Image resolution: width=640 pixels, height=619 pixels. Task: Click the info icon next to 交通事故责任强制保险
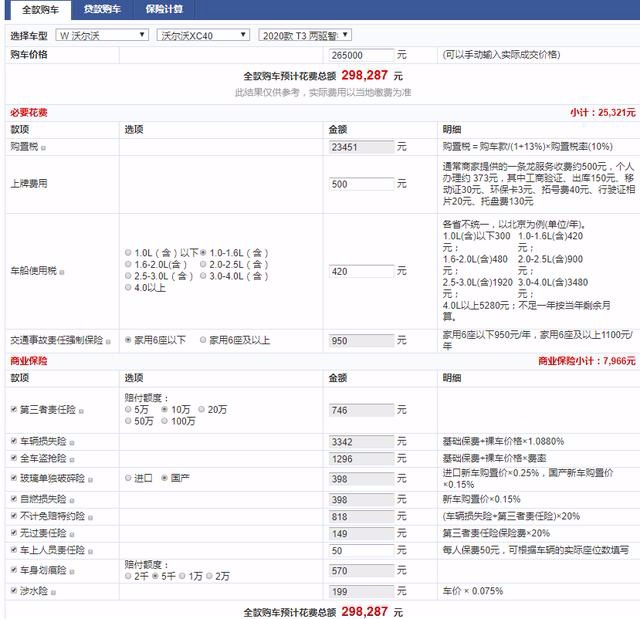pos(108,342)
